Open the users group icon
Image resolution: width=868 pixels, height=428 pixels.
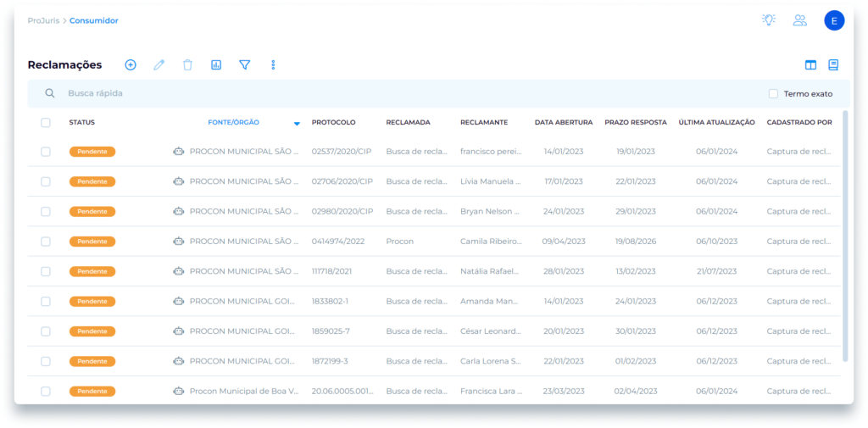(x=799, y=20)
